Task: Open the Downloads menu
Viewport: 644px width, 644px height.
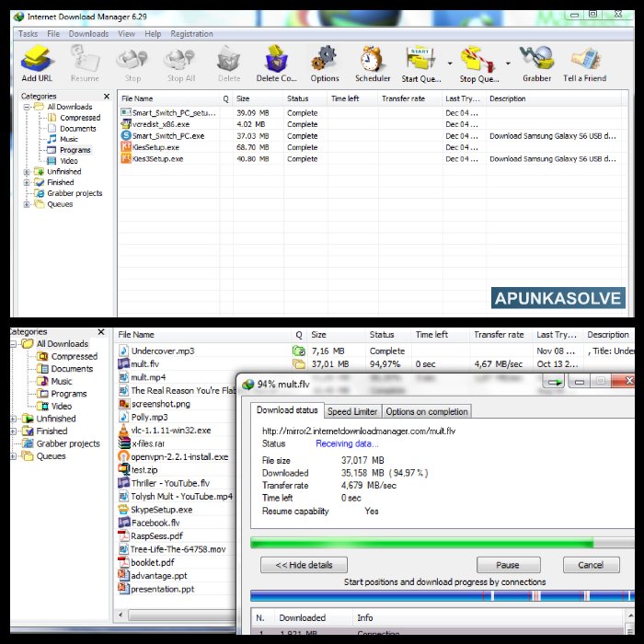Action: click(88, 34)
